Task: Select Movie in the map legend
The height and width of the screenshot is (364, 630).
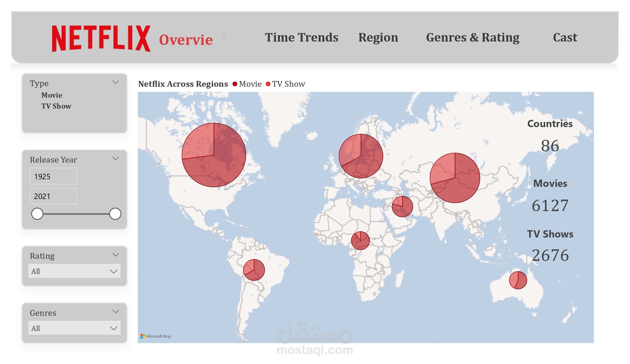Action: (x=247, y=84)
